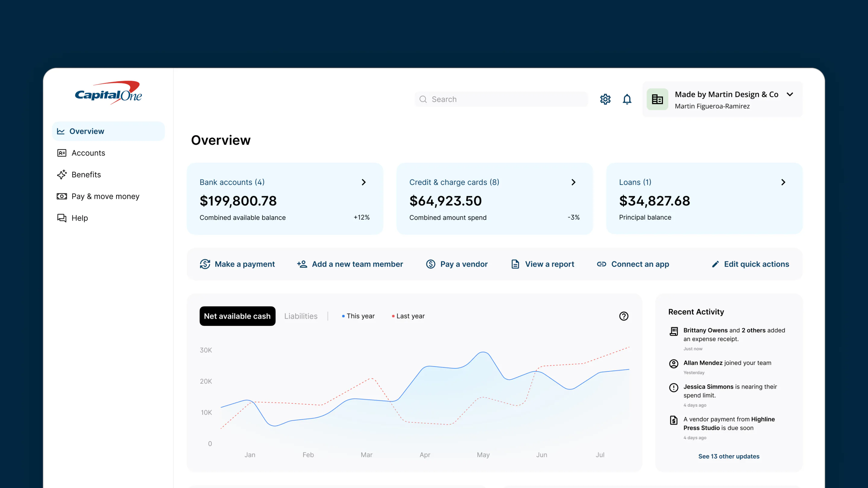The image size is (868, 488).
Task: Click the Help chat bubble icon
Action: click(x=62, y=218)
